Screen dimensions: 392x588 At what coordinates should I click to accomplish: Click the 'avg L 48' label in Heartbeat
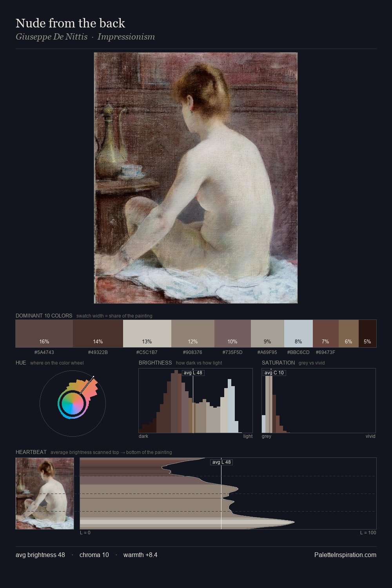221,462
